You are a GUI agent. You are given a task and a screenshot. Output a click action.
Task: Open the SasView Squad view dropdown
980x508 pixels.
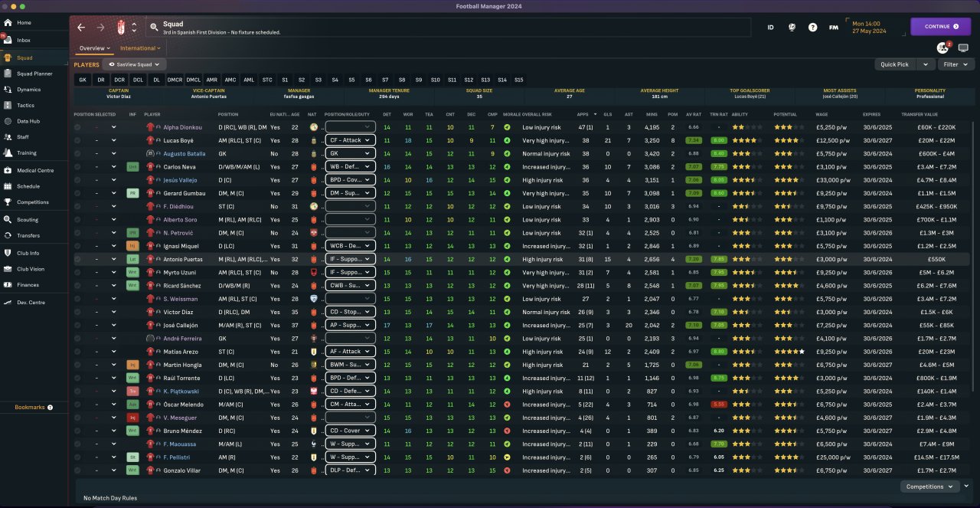(x=134, y=64)
